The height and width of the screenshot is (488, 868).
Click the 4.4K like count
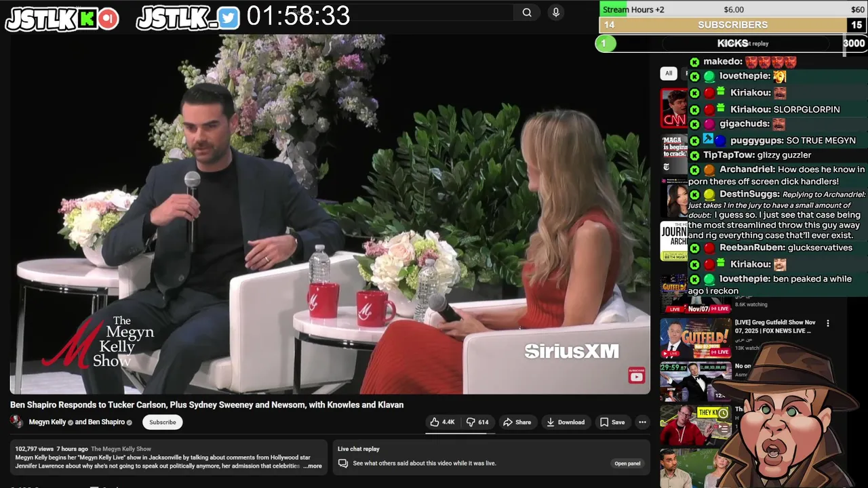point(448,422)
